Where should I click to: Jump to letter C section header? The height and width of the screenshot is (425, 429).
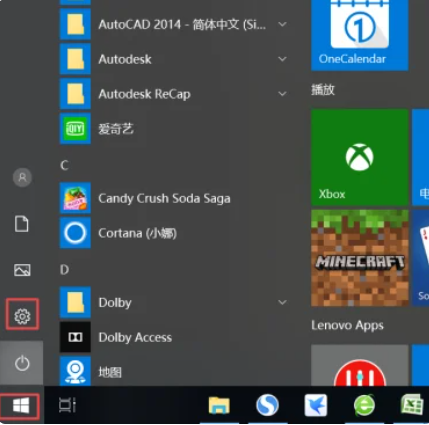pyautogui.click(x=65, y=165)
